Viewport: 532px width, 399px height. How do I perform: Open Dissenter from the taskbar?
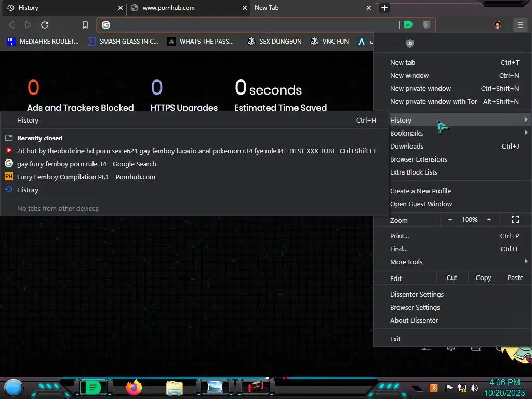click(93, 388)
